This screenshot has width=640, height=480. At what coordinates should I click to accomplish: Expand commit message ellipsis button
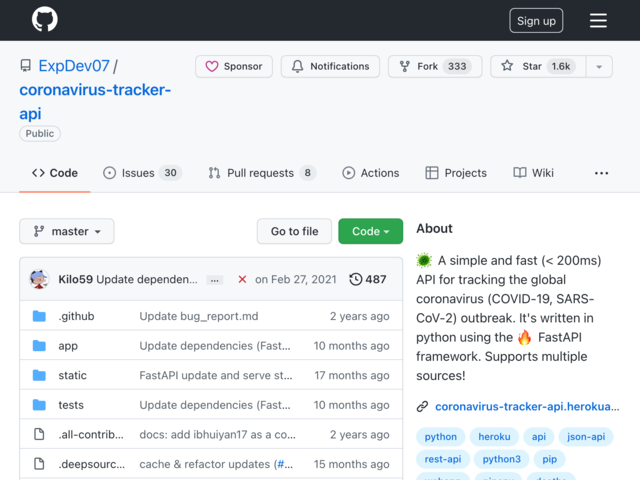coord(214,280)
